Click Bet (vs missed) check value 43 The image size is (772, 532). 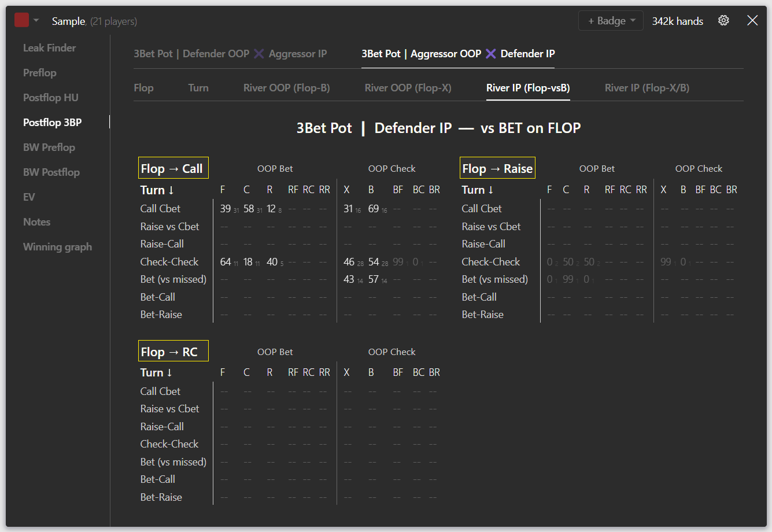click(x=349, y=279)
